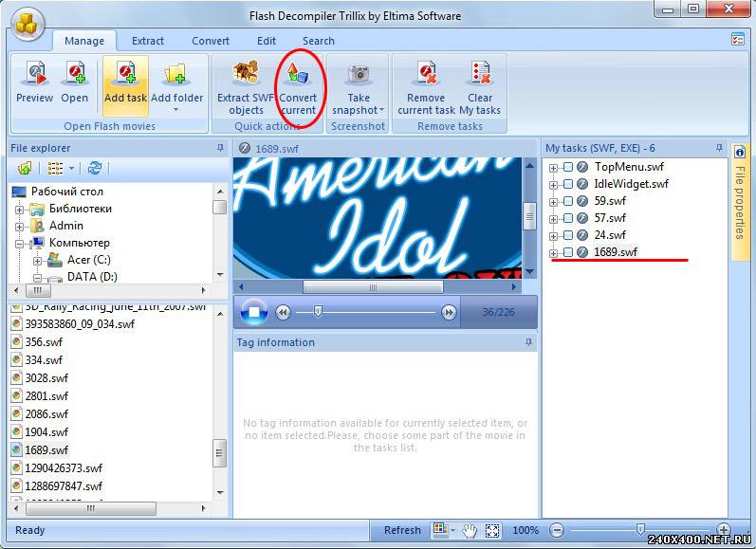Open the Take snapshot dropdown arrow
Viewport: 756px width, 549px height.
(382, 110)
